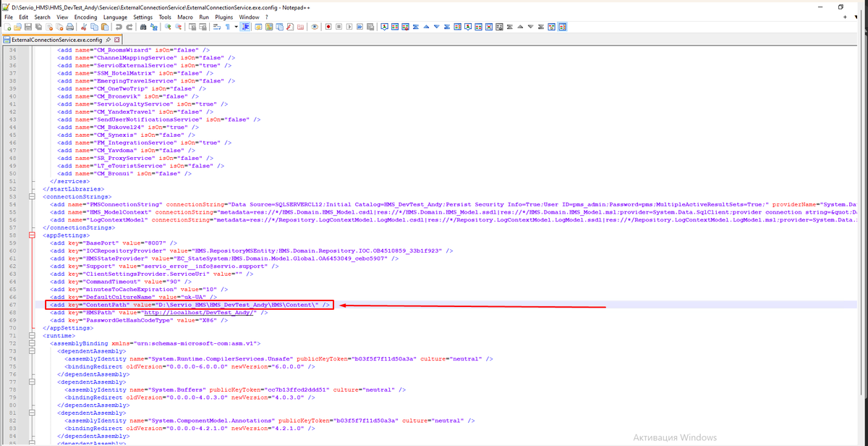868x446 pixels.
Task: Toggle show all characters paragraph icon
Action: coord(228,26)
